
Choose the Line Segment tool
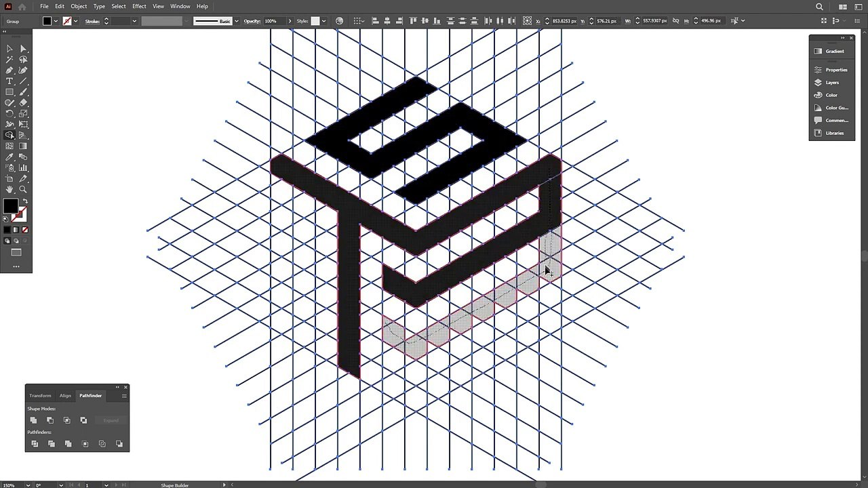[x=23, y=81]
